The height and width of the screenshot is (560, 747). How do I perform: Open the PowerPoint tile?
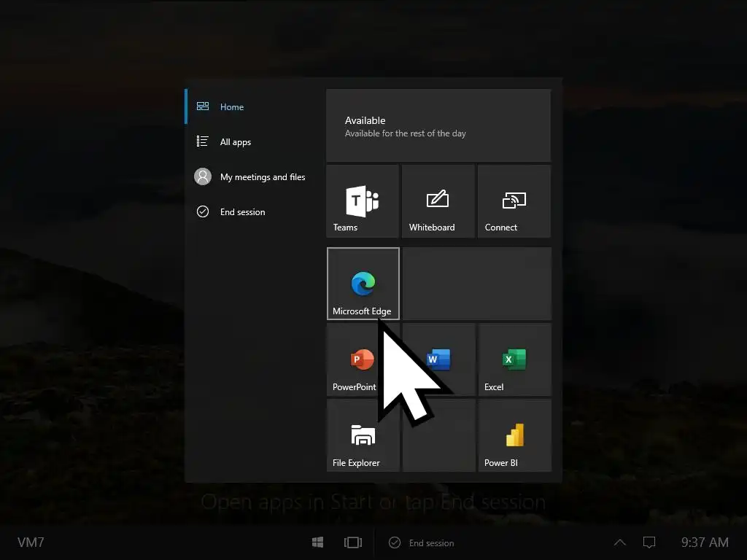363,359
